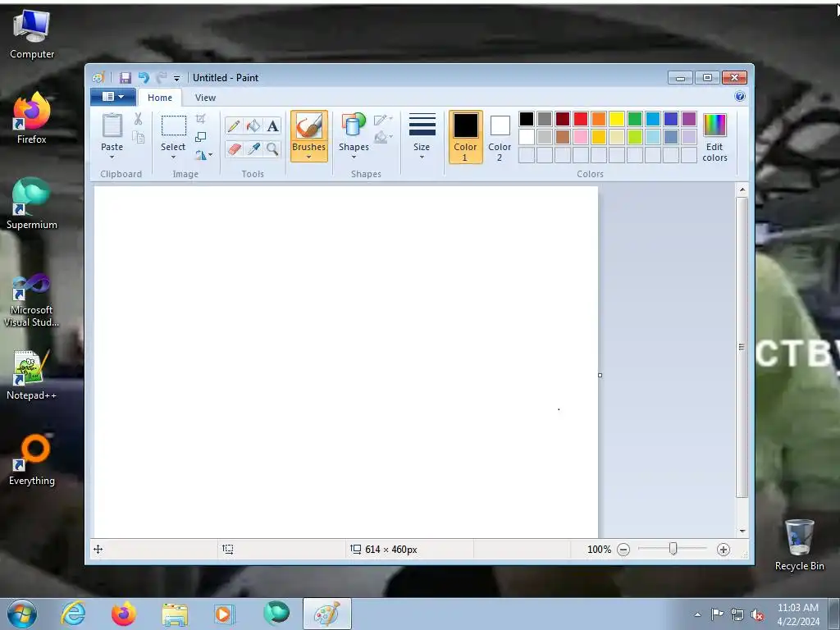Click the zoom slider handle
Screen dimensions: 840x630
pos(673,549)
